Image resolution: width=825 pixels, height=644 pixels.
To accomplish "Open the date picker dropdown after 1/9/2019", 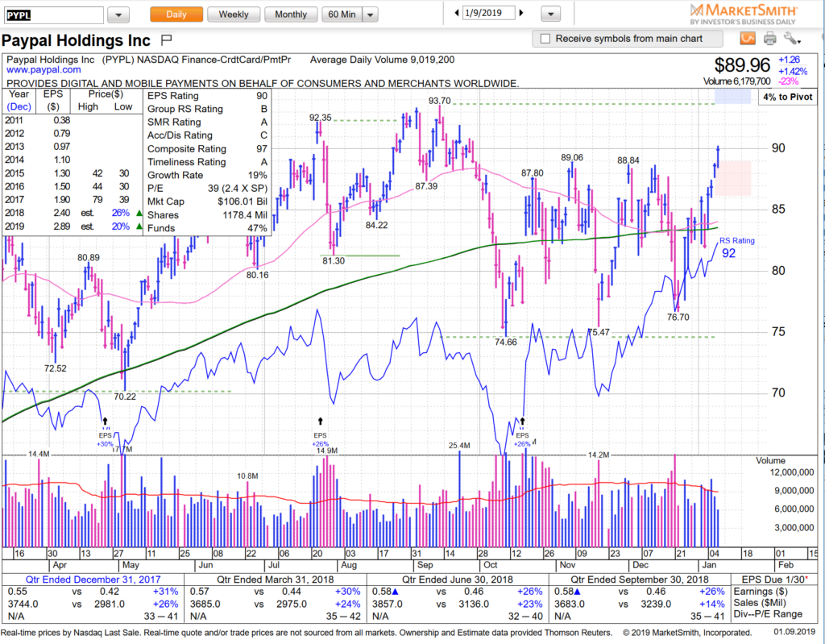I will [x=550, y=15].
